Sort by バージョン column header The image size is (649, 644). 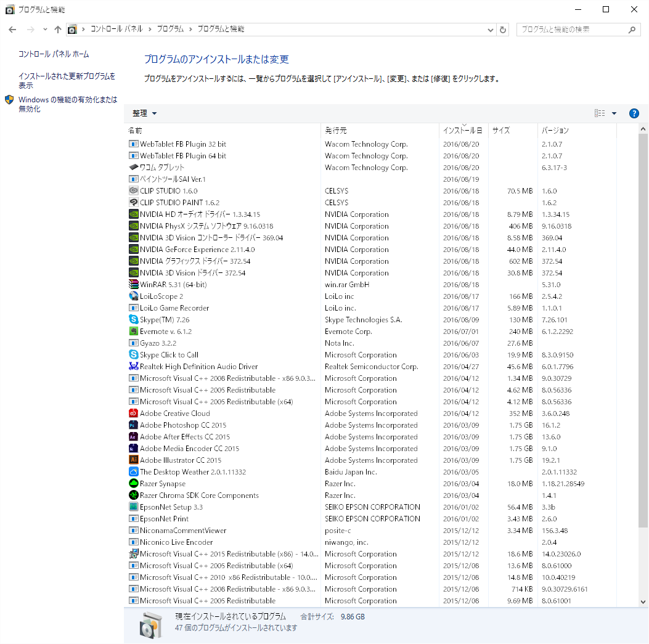(577, 131)
